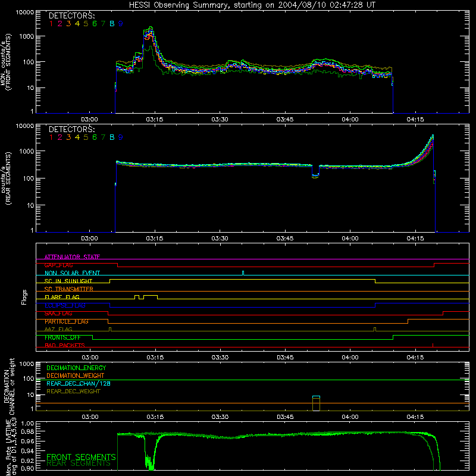The image size is (476, 476).
Task: Click the SAA_FLAG label
Action: 58,314
